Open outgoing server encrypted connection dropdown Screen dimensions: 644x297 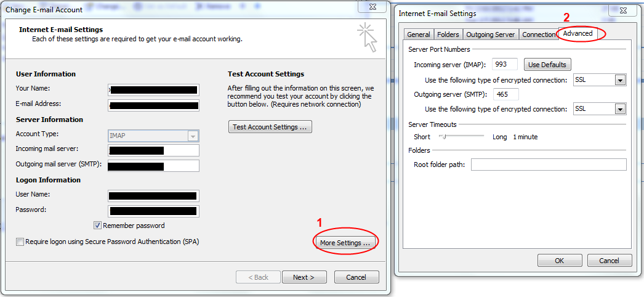click(x=620, y=109)
